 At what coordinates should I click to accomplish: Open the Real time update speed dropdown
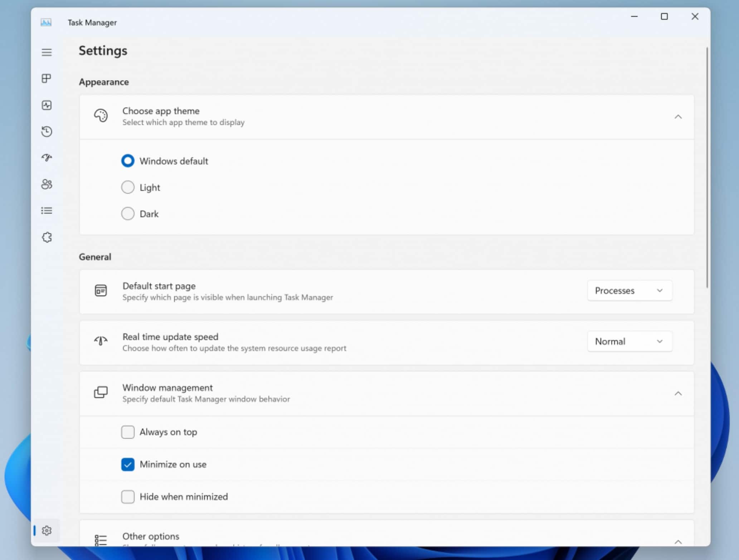(629, 341)
